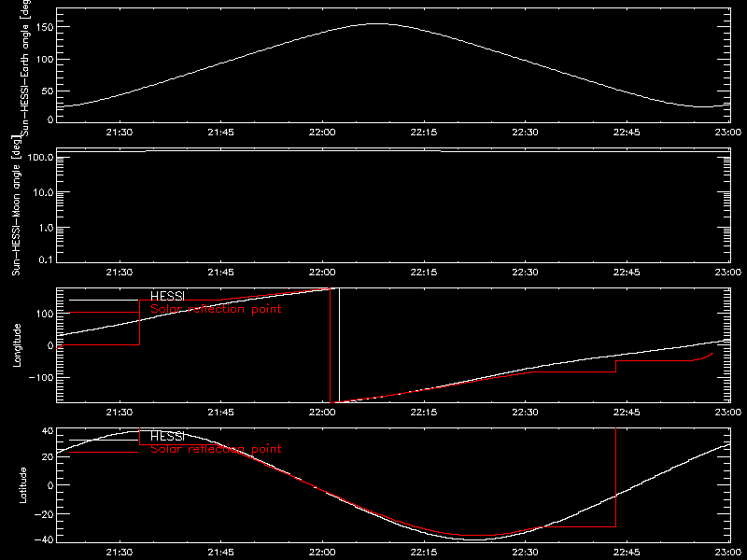Click the white HESSI legend line in Longitude plot
Viewport: 747px width, 560px height.
(x=104, y=300)
